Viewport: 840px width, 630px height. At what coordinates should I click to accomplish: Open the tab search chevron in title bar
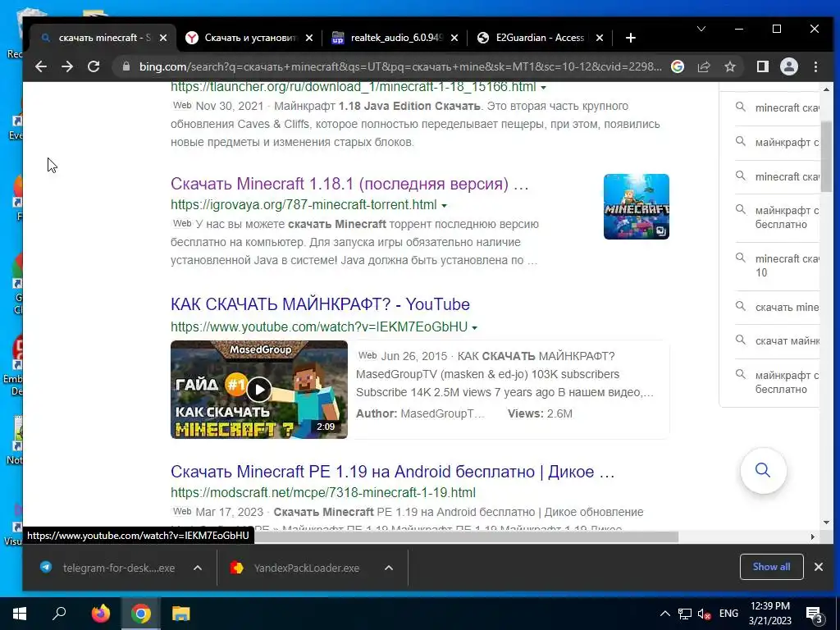coord(701,29)
